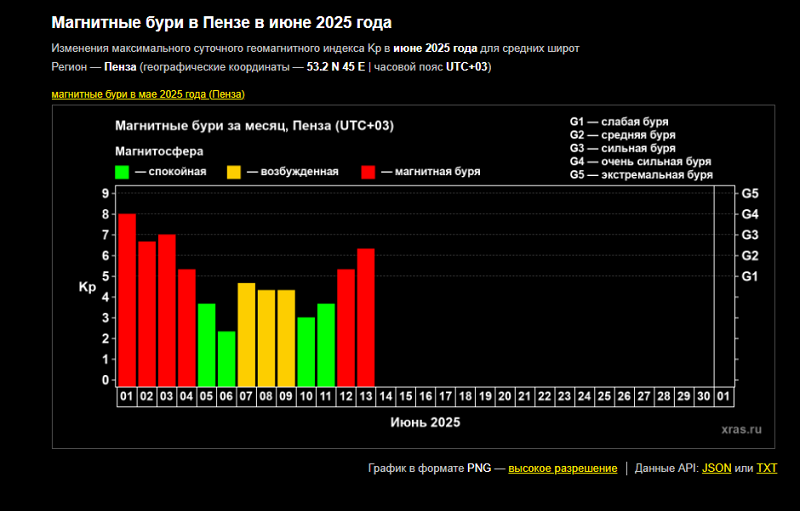This screenshot has width=800, height=511.
Task: Select the yellow bar for June 07
Action: click(246, 334)
